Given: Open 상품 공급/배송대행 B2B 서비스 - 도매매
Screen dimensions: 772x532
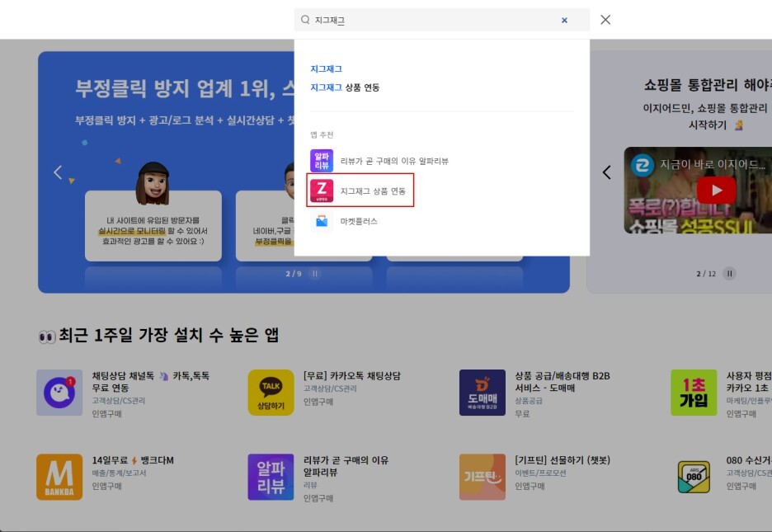Looking at the screenshot, I should coord(563,382).
